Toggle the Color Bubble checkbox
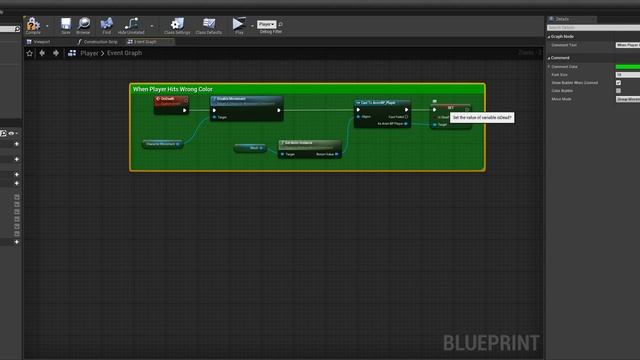The width and height of the screenshot is (640, 360). point(618,91)
